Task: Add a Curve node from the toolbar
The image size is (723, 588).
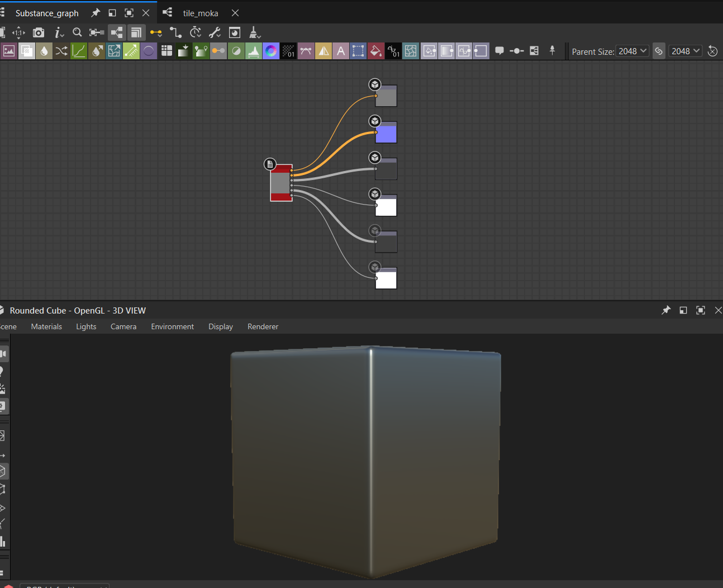Action: pyautogui.click(x=79, y=51)
